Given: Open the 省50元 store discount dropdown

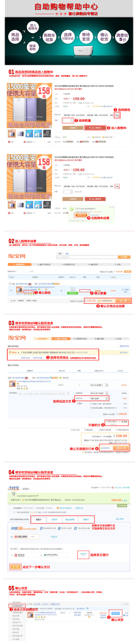Looking at the screenshot, I should (99, 393).
